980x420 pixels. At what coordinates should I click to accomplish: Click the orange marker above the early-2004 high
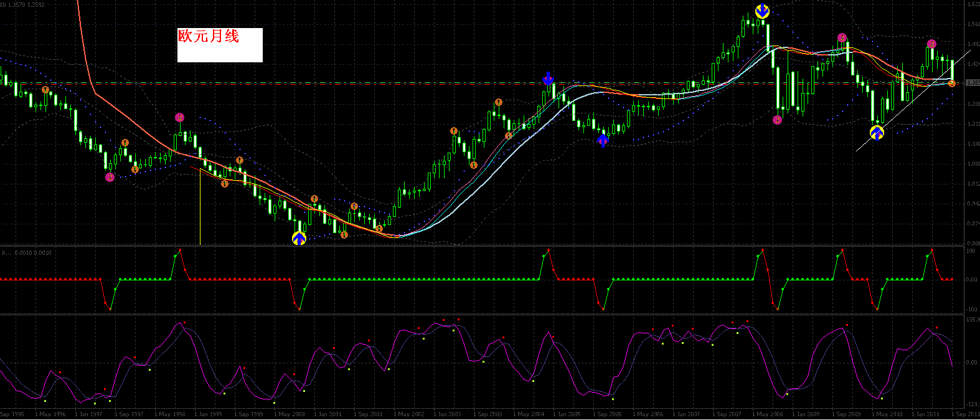499,102
